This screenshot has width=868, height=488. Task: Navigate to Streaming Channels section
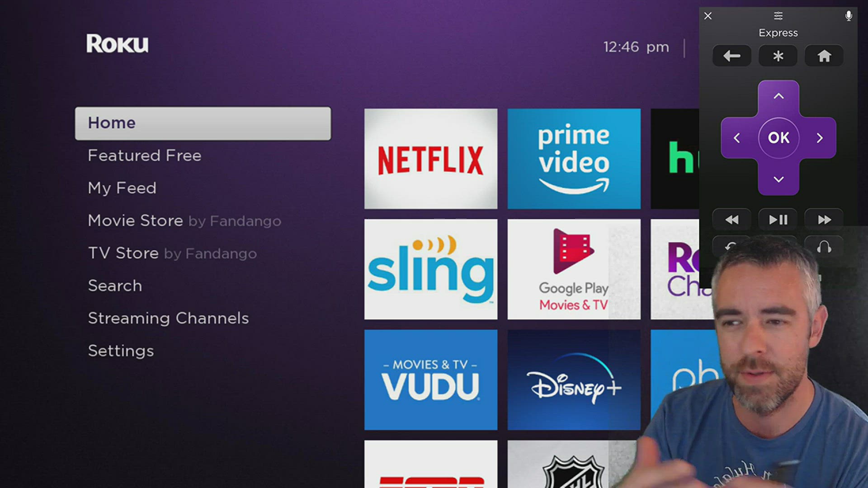(168, 318)
